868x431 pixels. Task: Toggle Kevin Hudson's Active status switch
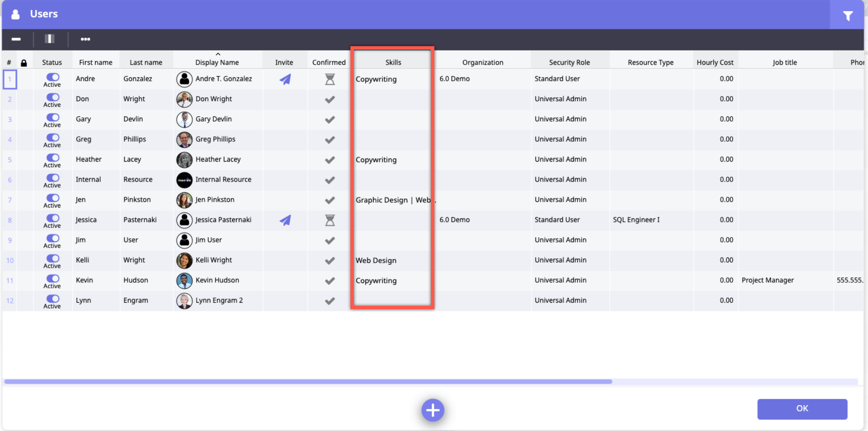(x=53, y=278)
